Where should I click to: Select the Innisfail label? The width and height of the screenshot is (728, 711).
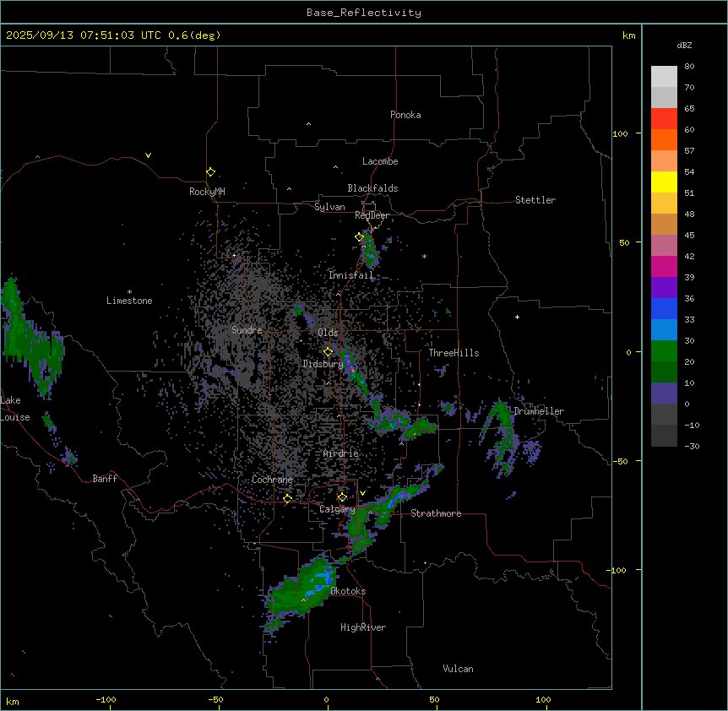pyautogui.click(x=350, y=275)
